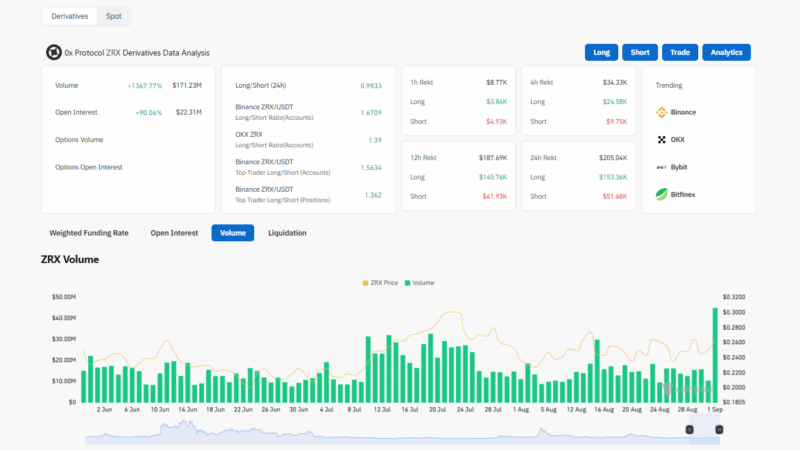The width and height of the screenshot is (800, 450).
Task: Open the Weighted Funding Rate chart tab
Action: click(89, 233)
